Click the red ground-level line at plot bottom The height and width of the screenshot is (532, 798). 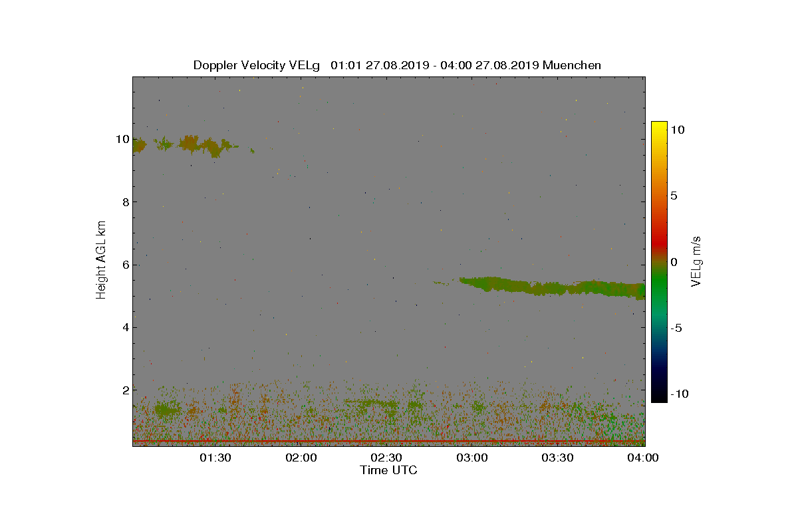[x=388, y=441]
